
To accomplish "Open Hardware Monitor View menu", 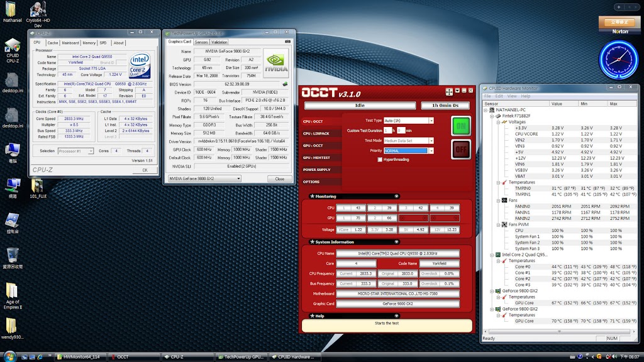I will (x=512, y=96).
